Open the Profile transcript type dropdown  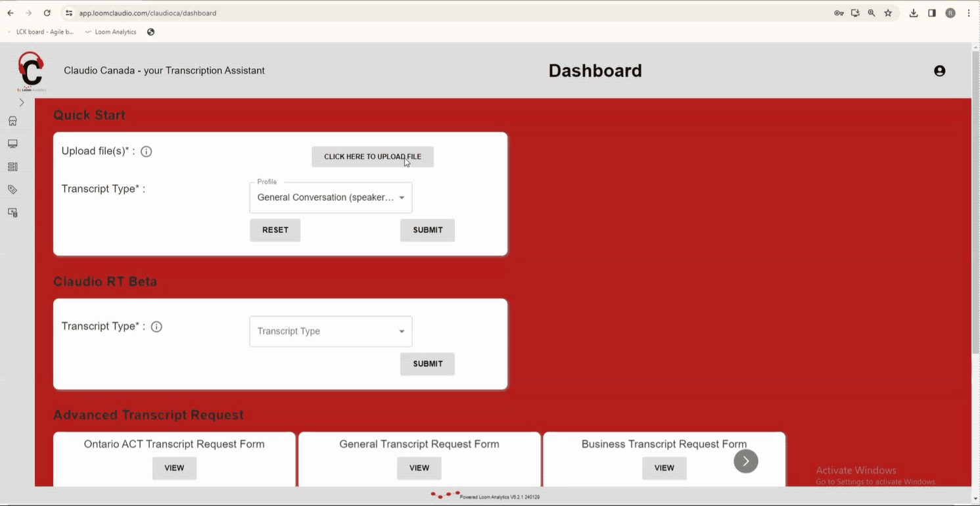[331, 198]
